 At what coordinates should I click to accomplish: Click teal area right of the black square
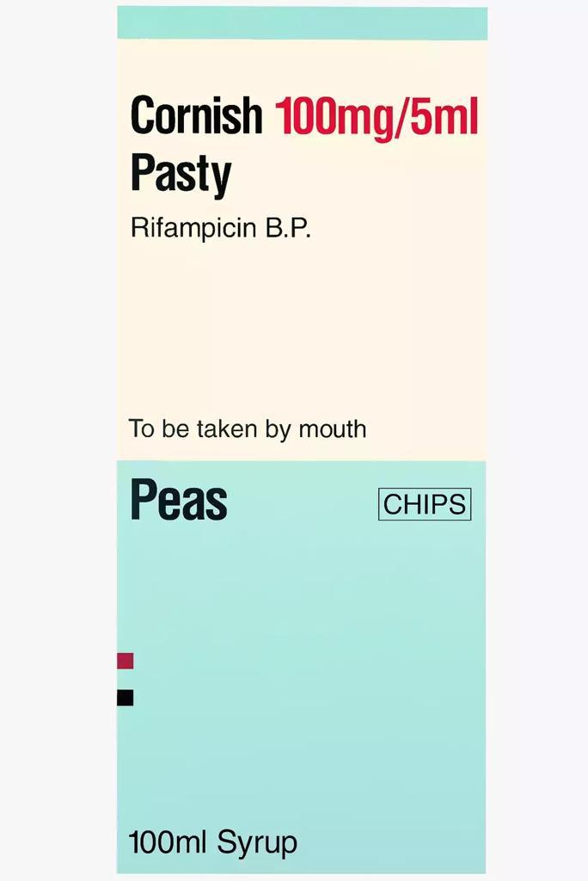point(301,698)
